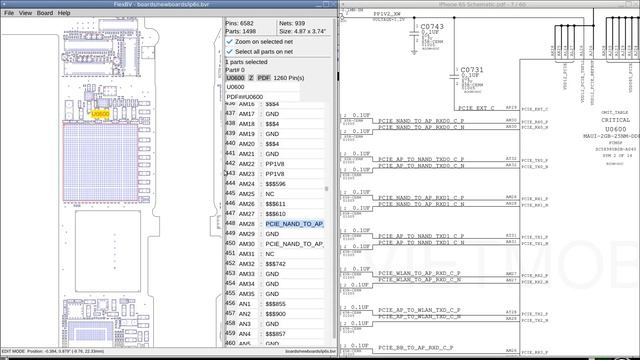Click the EDIT MODE position status bar
Screen dimensions: 640x360
point(53,351)
